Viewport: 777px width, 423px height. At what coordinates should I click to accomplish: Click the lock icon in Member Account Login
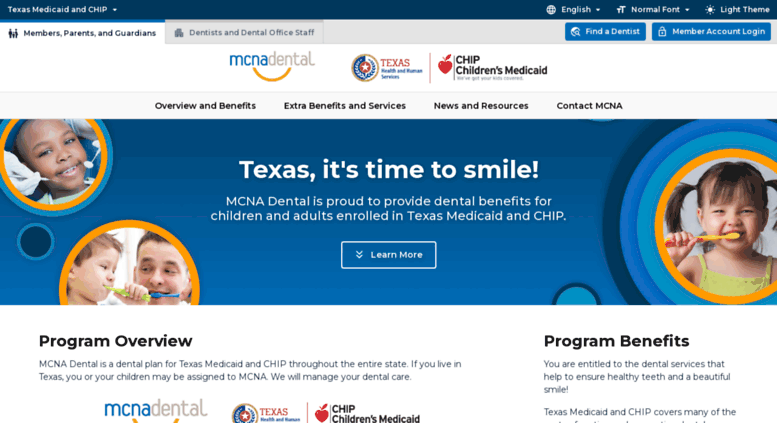click(662, 32)
